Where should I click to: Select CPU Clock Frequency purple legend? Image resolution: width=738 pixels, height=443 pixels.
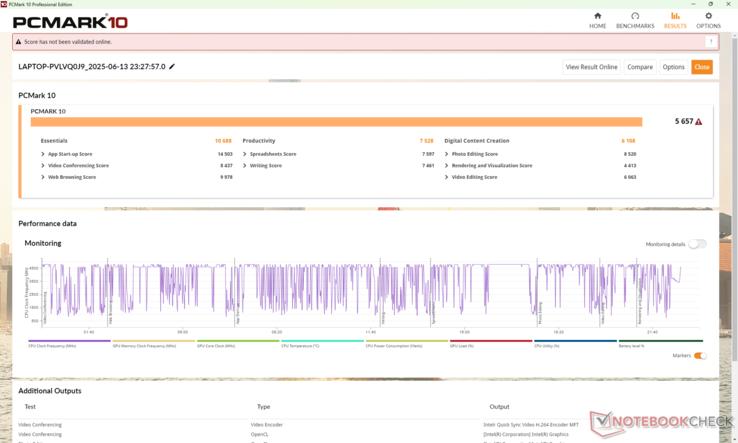[69, 343]
